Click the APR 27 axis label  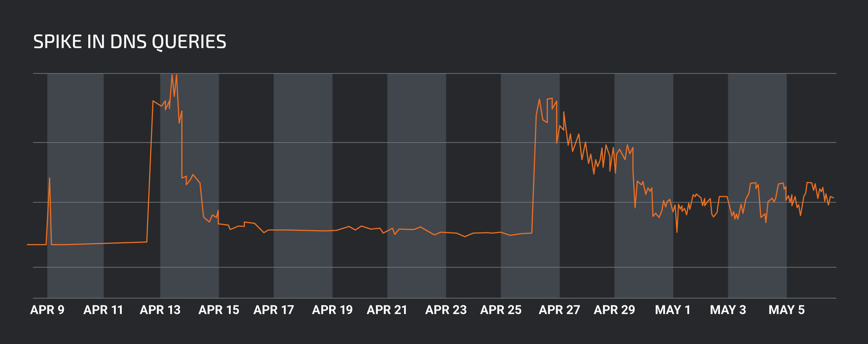click(x=559, y=310)
